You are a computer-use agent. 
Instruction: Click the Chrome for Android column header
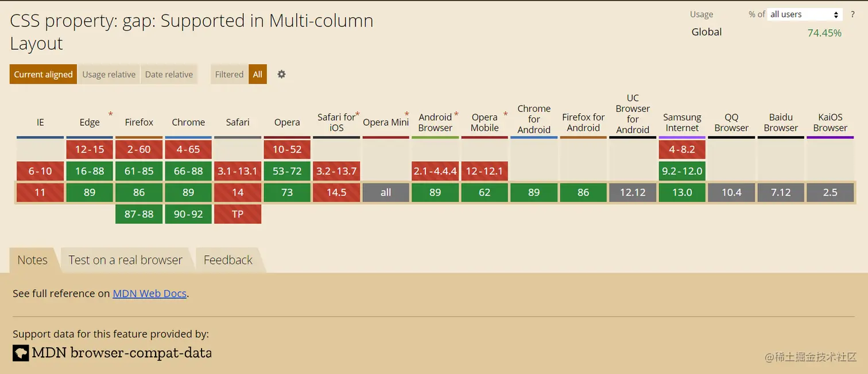pyautogui.click(x=534, y=119)
